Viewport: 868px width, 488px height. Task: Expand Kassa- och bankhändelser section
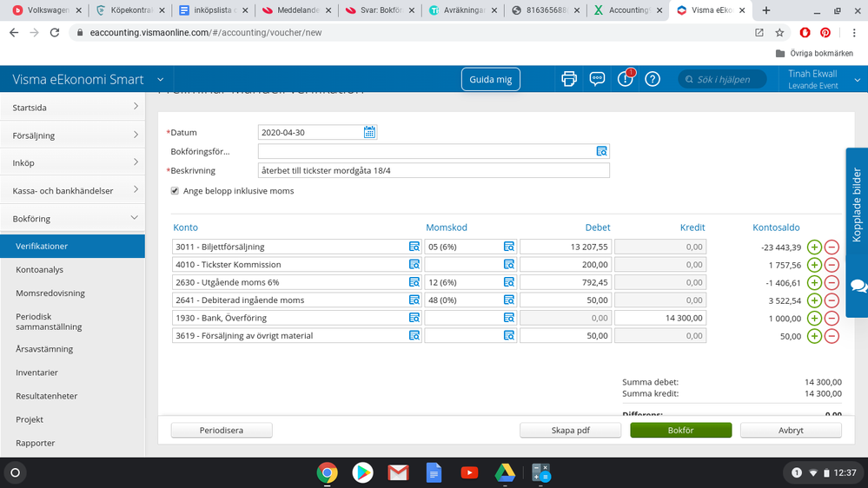(72, 190)
